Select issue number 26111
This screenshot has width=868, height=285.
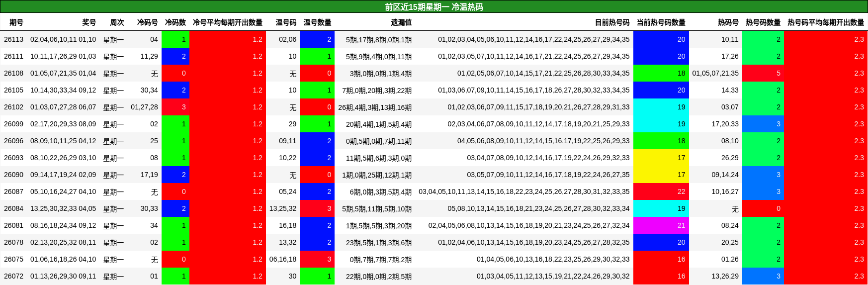tap(13, 56)
